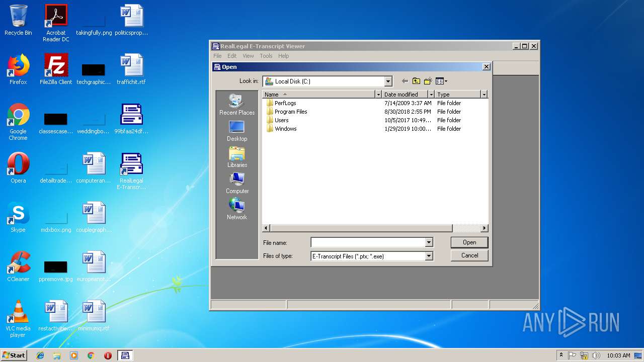644x362 pixels.
Task: Select the 99bfaa24df desktop file icon
Action: pyautogui.click(x=131, y=119)
